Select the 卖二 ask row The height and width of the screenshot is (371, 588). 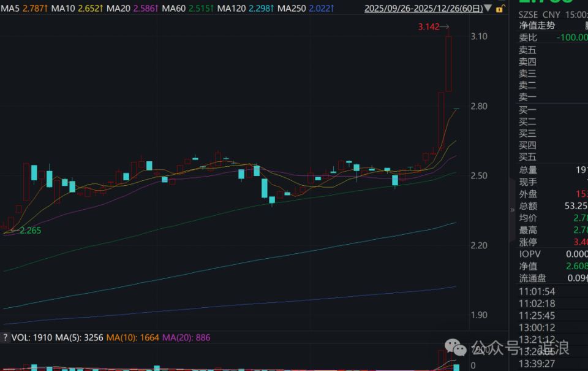tap(553, 86)
